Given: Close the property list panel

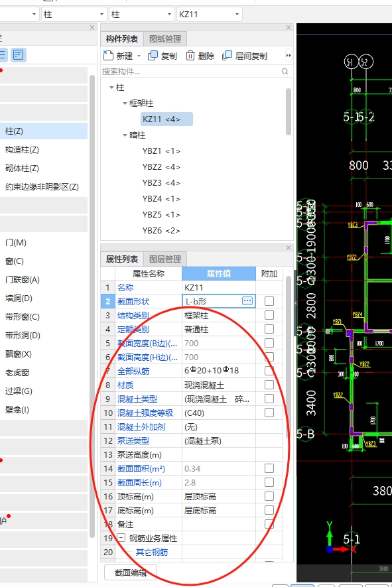Looking at the screenshot, I should (x=289, y=247).
